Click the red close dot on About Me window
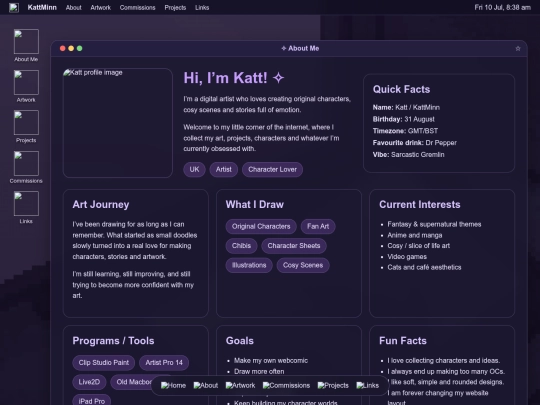This screenshot has width=540, height=405. tap(63, 49)
